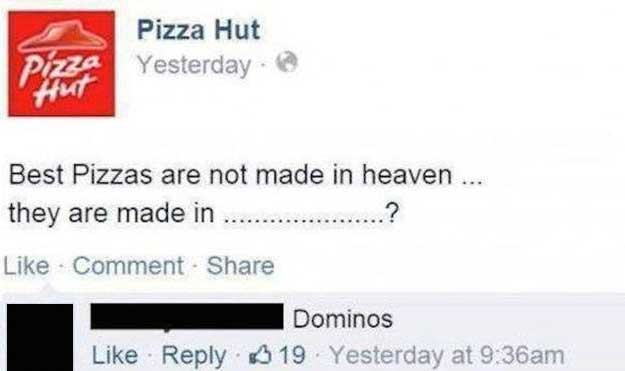Image resolution: width=625 pixels, height=371 pixels.
Task: Click the commenter's blacked-out profile picture
Action: [x=40, y=337]
